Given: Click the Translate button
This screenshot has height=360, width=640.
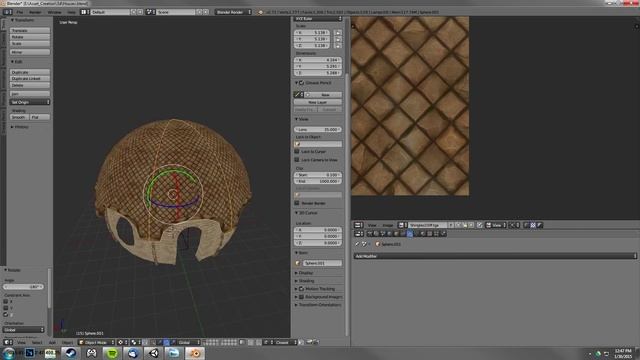Looking at the screenshot, I should (30, 31).
